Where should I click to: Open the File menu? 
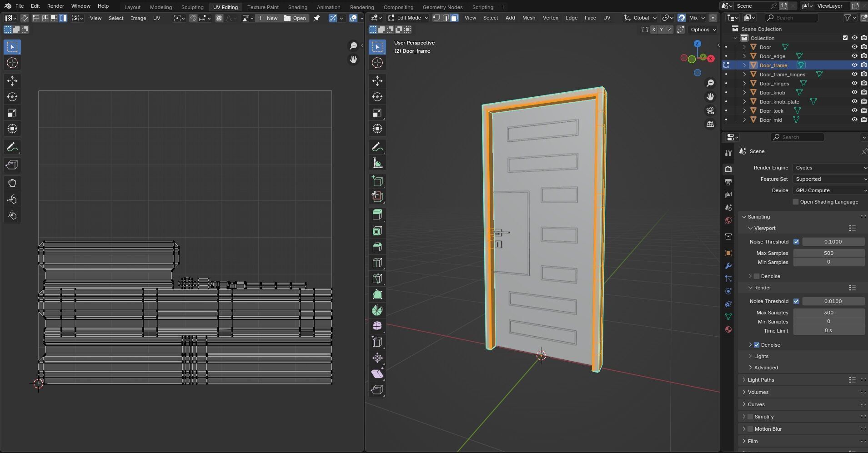[20, 6]
